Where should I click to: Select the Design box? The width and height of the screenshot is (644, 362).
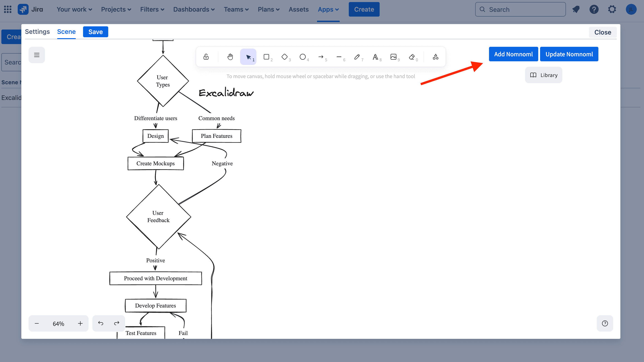[x=155, y=136]
